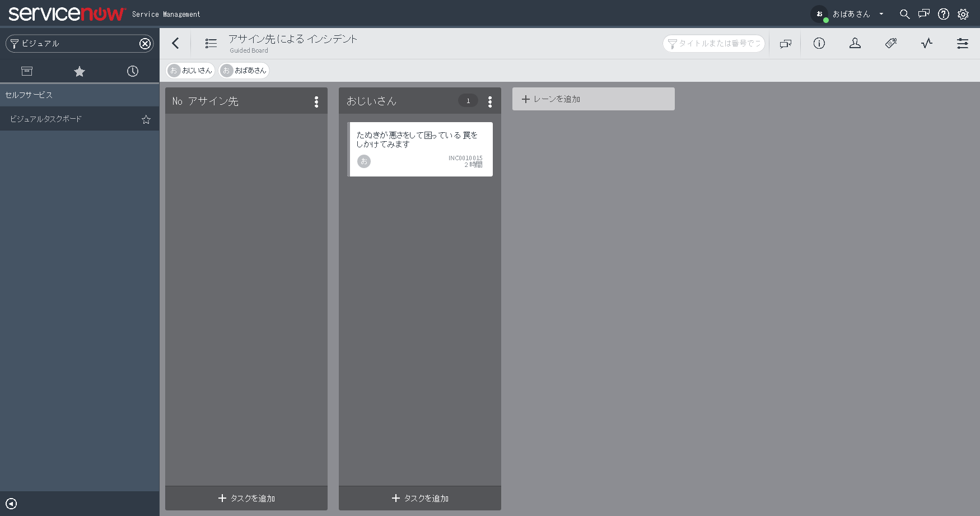Switch to the history clock tab
The width and height of the screenshot is (980, 516).
133,71
